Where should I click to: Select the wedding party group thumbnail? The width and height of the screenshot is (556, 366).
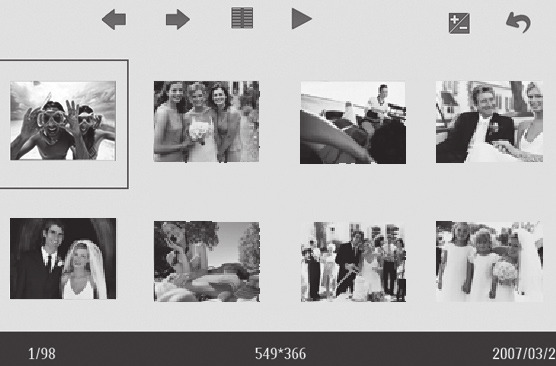[x=354, y=262]
